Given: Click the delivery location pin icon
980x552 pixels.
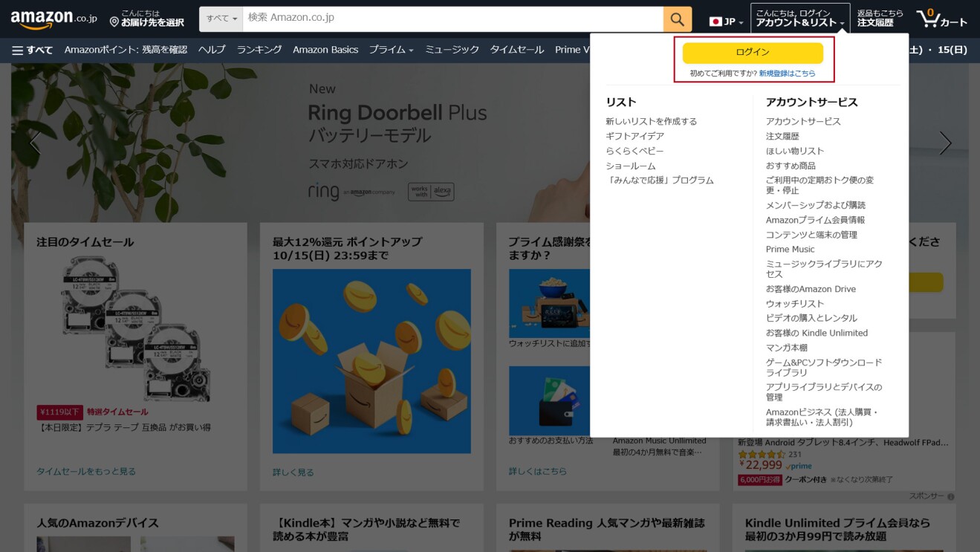Looking at the screenshot, I should 114,22.
